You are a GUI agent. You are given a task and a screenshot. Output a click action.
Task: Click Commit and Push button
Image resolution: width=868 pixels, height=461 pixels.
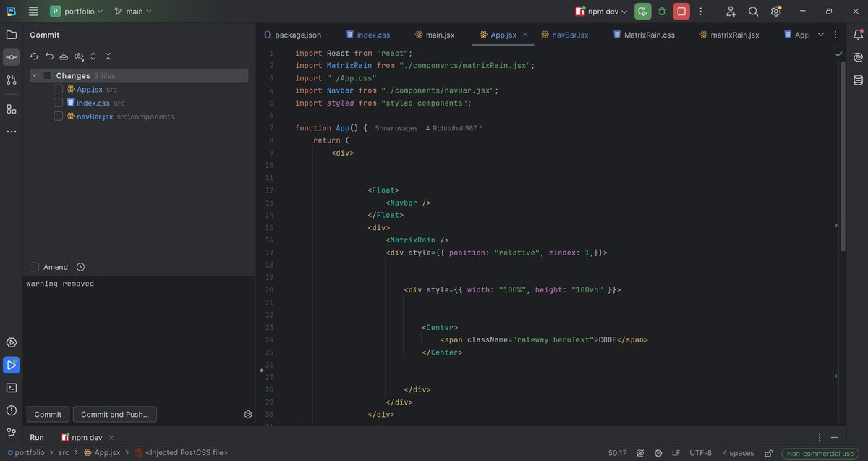(115, 415)
